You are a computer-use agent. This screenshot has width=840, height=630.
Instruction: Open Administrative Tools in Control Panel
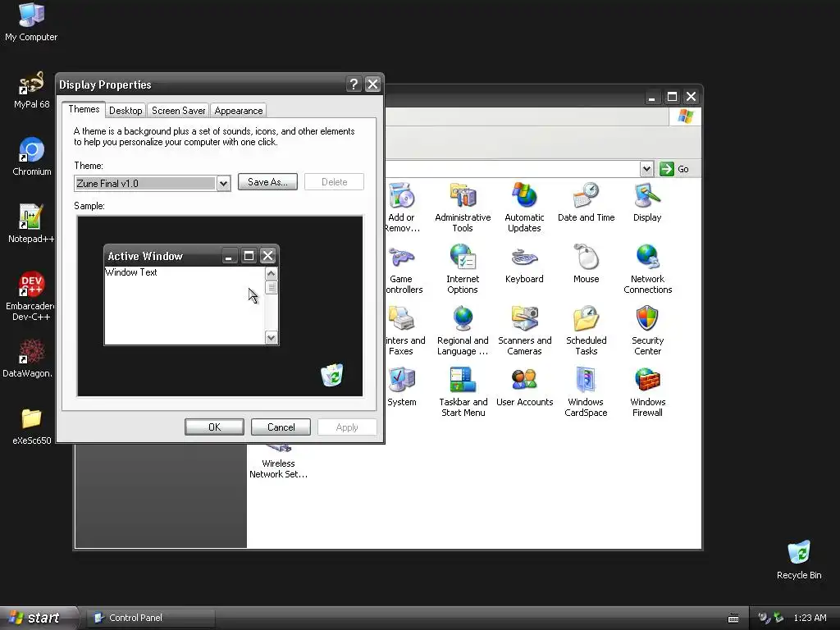point(463,208)
